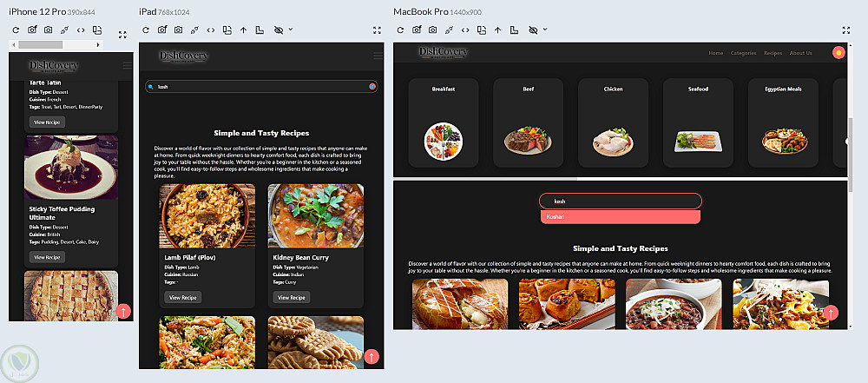
Task: Toggle crossed-eye visibility icon in MacBook Pro toolbar
Action: click(x=533, y=30)
